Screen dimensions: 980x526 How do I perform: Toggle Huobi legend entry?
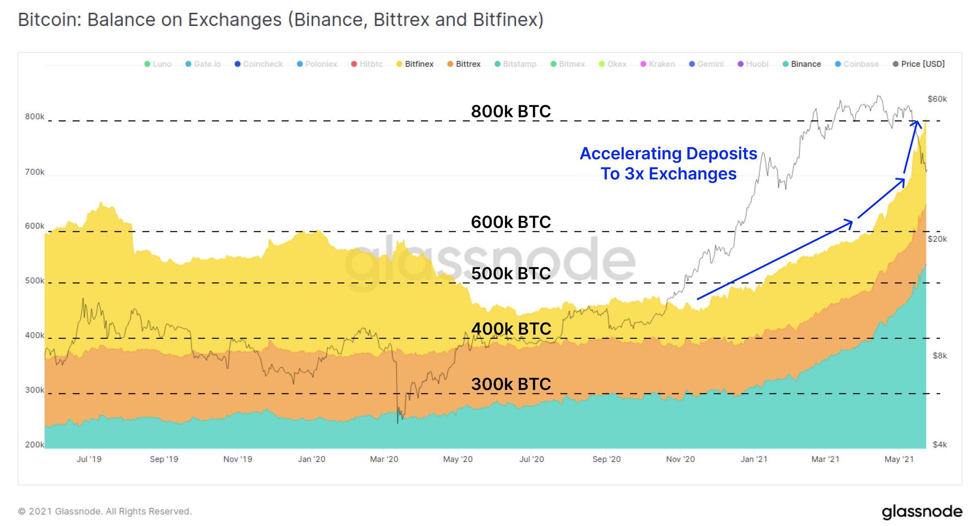pyautogui.click(x=757, y=64)
